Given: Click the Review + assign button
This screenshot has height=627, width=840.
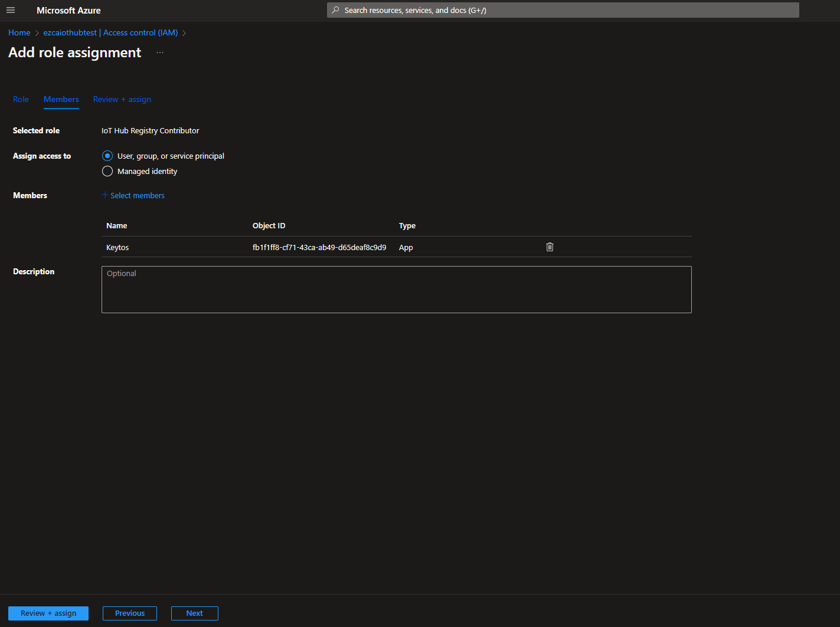Looking at the screenshot, I should [x=48, y=613].
